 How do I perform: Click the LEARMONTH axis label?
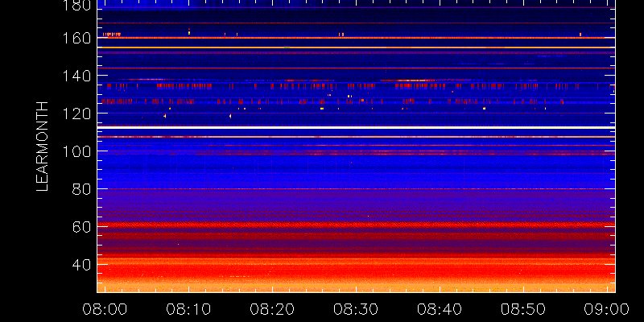coord(43,147)
